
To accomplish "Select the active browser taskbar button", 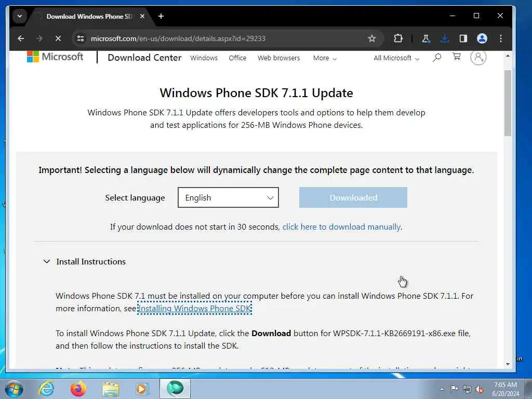I will click(175, 389).
